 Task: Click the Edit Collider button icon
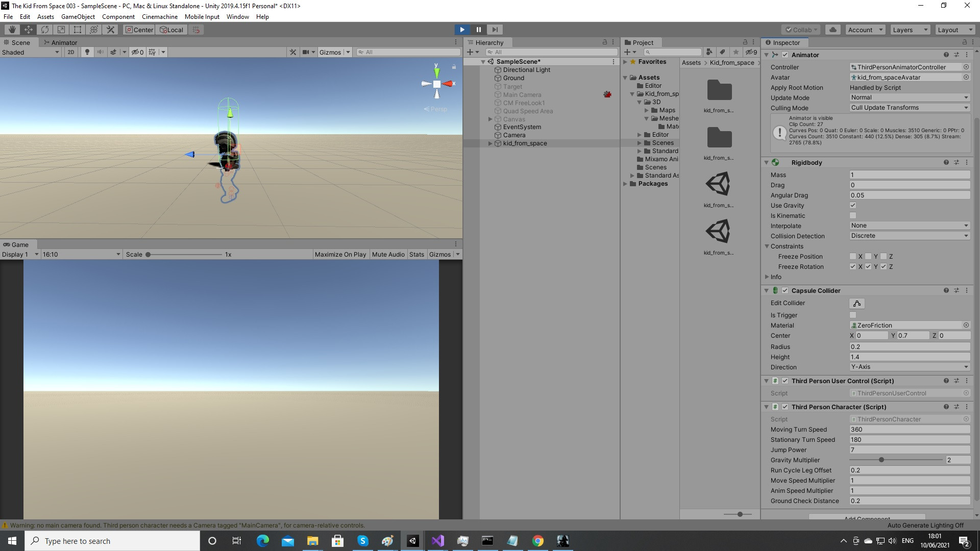click(857, 304)
